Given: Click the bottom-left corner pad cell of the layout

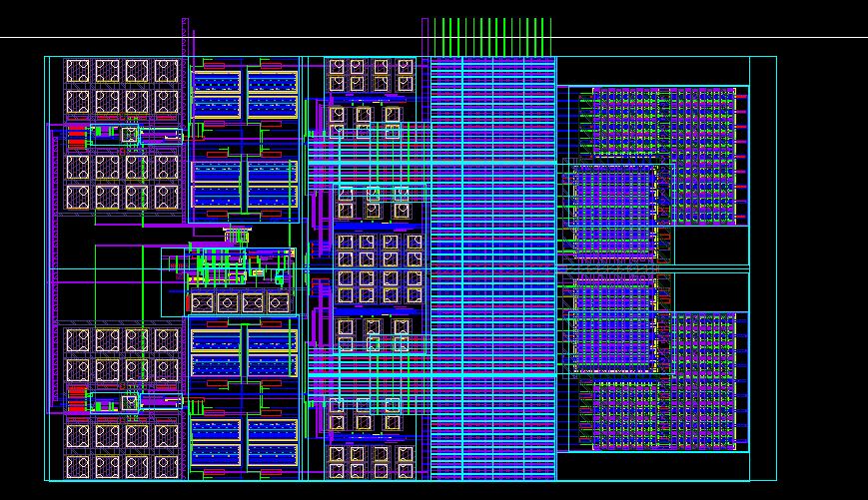Looking at the screenshot, I should [78, 465].
